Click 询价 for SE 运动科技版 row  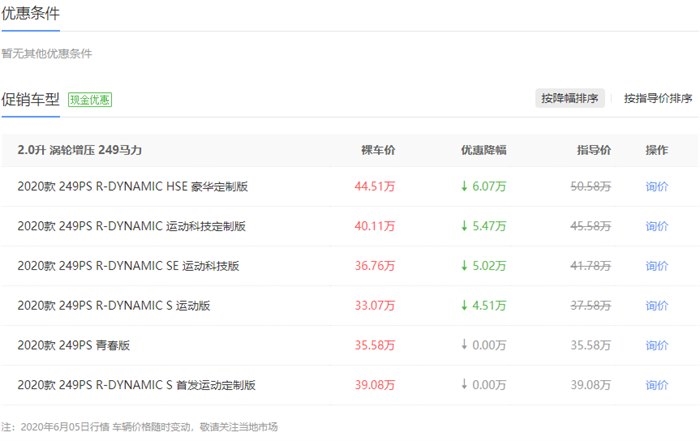coord(657,266)
